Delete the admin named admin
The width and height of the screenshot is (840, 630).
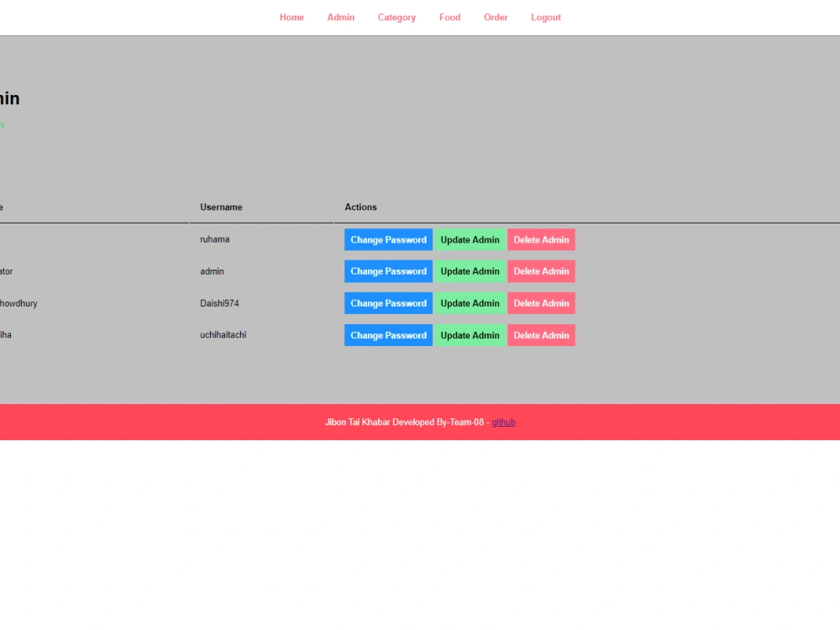coord(541,271)
